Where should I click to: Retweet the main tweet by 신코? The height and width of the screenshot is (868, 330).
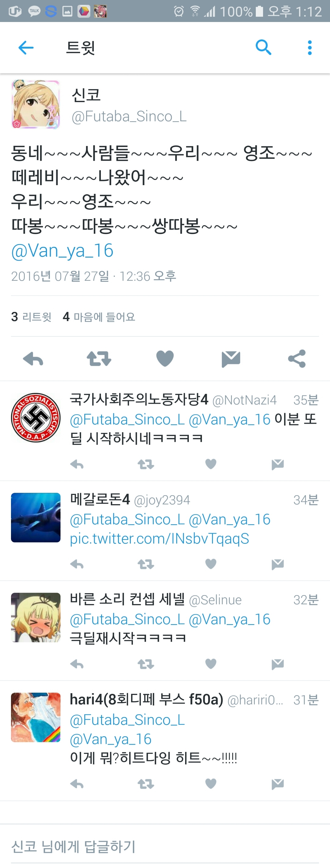coord(99,358)
